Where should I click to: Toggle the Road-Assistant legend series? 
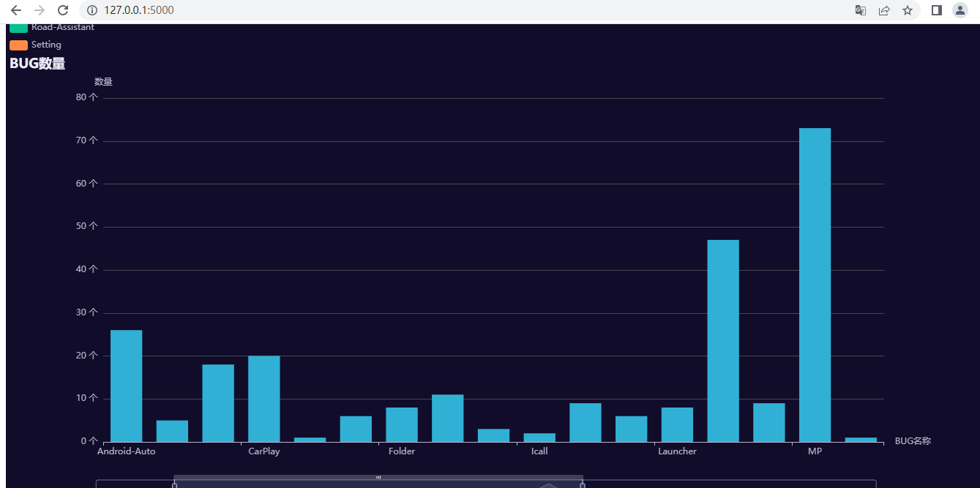tap(19, 28)
